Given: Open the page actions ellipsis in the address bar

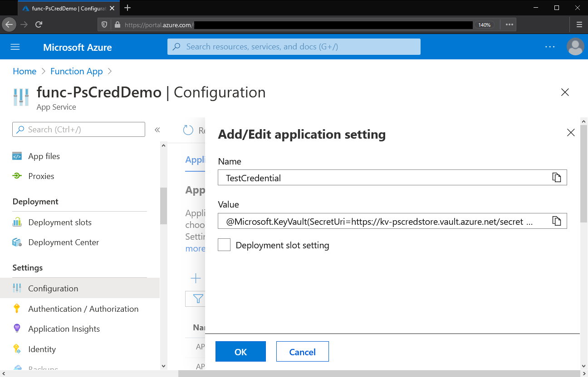Looking at the screenshot, I should pyautogui.click(x=509, y=25).
